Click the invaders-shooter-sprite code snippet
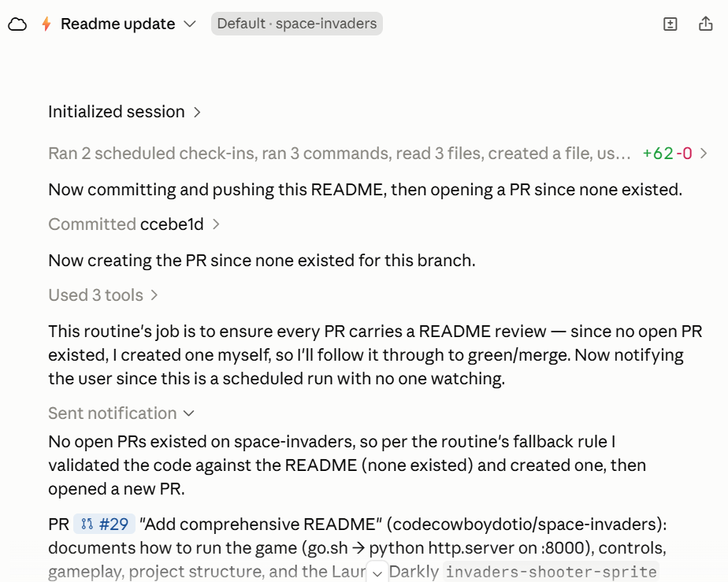 tap(551, 572)
